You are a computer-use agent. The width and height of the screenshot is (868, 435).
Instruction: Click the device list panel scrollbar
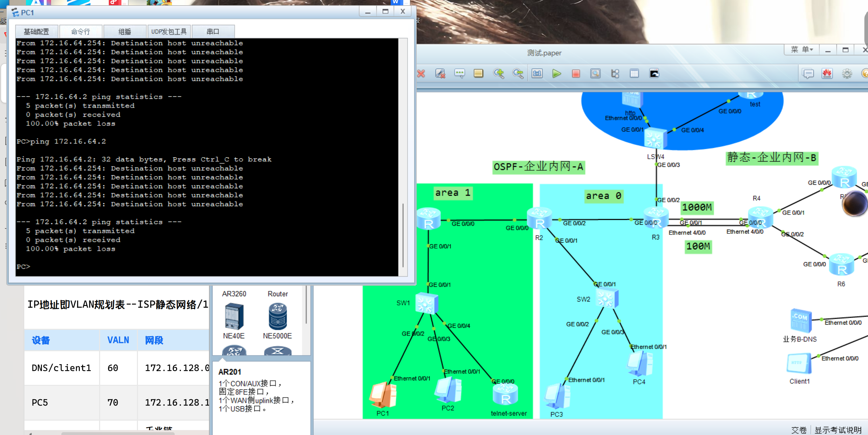click(306, 305)
